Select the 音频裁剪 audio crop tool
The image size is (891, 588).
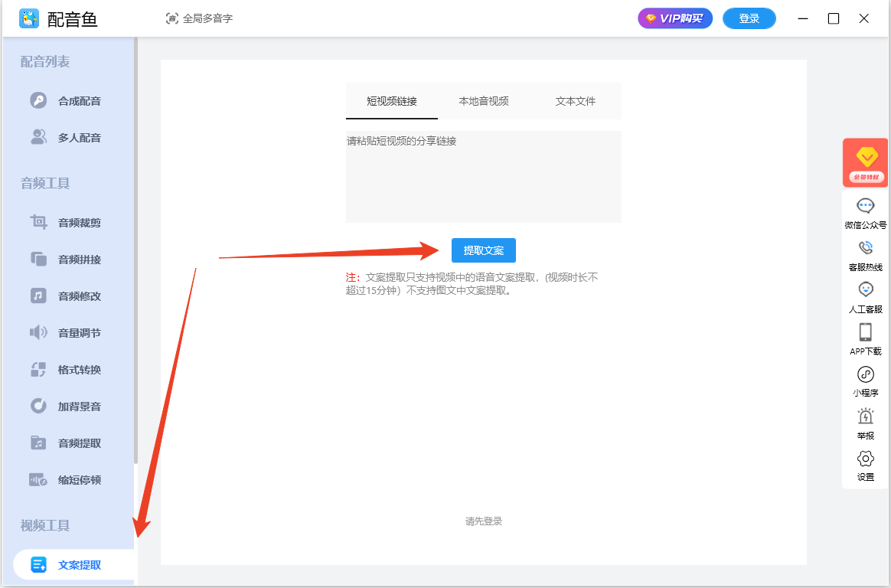(x=65, y=223)
